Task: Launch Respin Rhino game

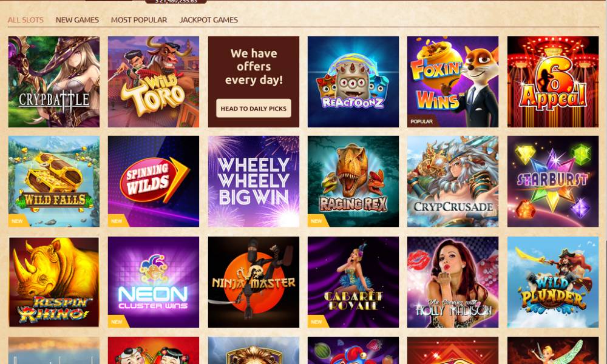Action: point(54,282)
